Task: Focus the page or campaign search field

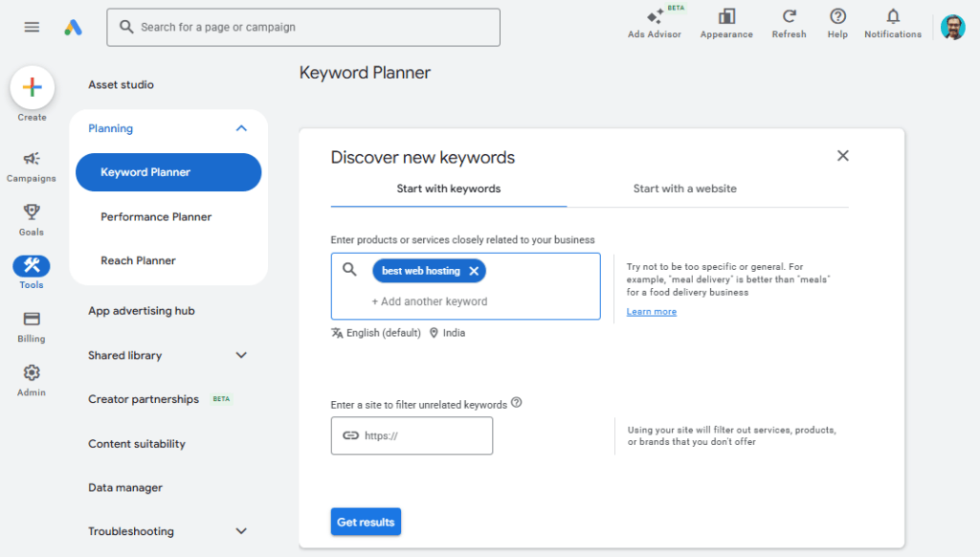Action: coord(303,27)
